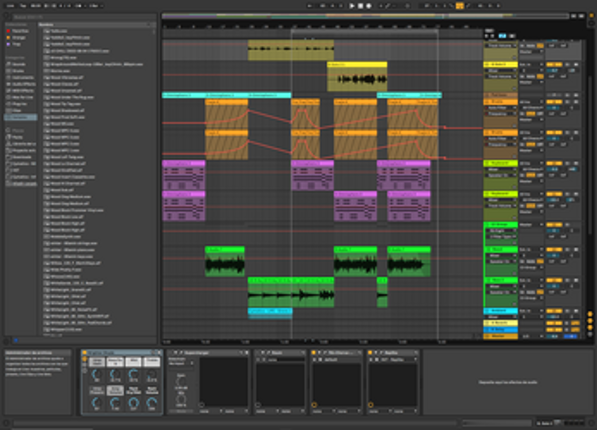The width and height of the screenshot is (597, 430).
Task: Arm the yellow audio track for recording
Action: pos(576,64)
